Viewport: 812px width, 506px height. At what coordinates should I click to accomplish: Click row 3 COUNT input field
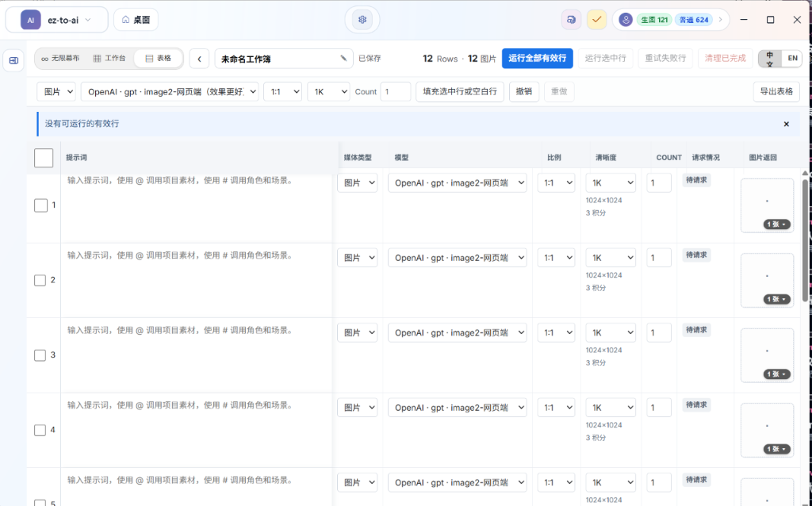click(x=659, y=332)
